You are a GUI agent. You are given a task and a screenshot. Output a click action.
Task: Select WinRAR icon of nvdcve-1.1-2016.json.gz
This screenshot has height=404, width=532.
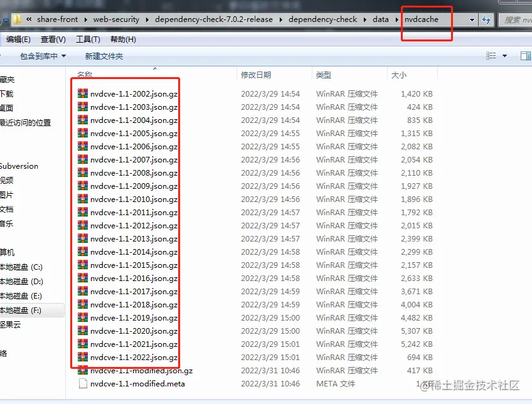(x=83, y=278)
